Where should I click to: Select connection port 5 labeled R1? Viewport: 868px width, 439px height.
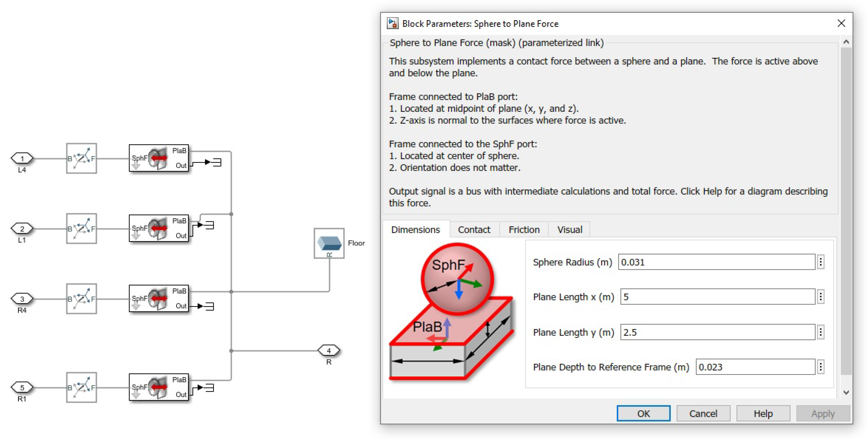point(22,387)
